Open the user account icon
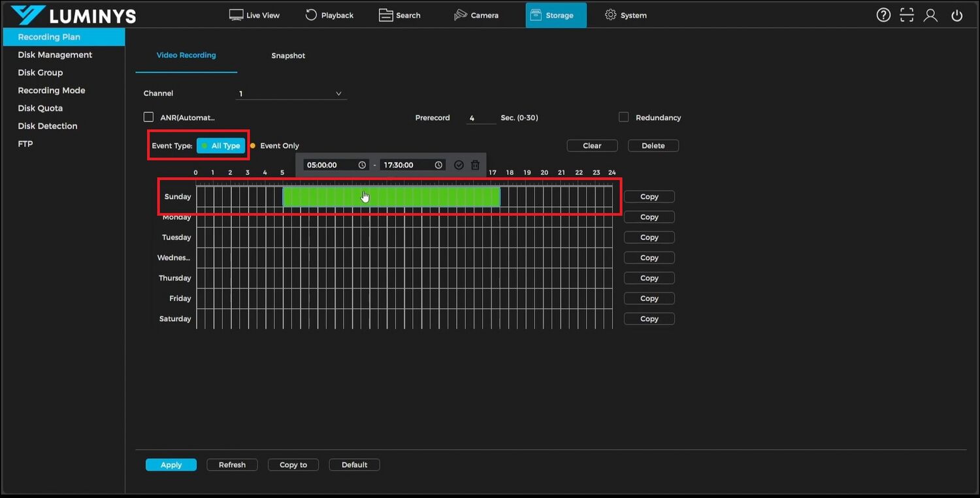Screen dimensions: 980x498 coord(930,15)
